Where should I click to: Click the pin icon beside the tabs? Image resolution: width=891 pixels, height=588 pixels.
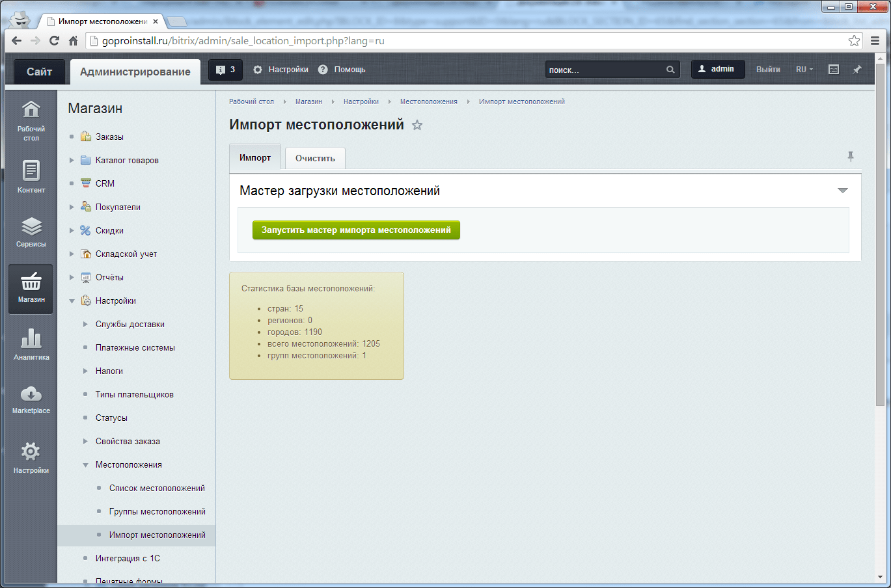click(x=850, y=157)
